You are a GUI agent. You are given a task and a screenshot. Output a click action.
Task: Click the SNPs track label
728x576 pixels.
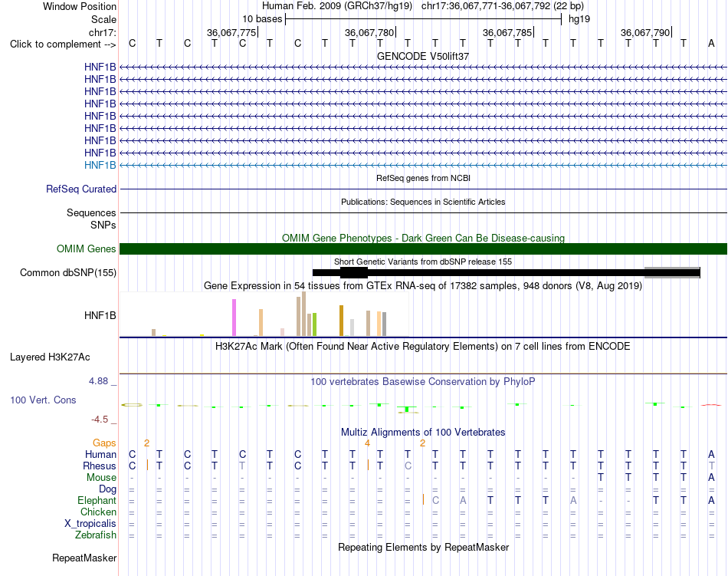pos(103,225)
